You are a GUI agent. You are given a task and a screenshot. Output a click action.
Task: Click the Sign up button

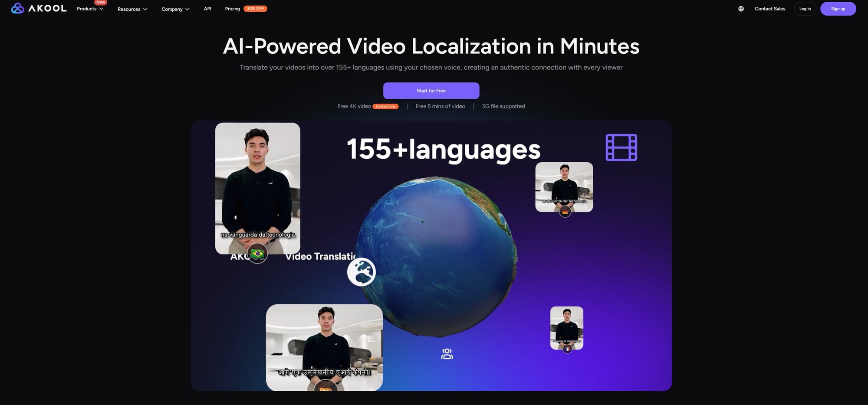click(x=838, y=8)
